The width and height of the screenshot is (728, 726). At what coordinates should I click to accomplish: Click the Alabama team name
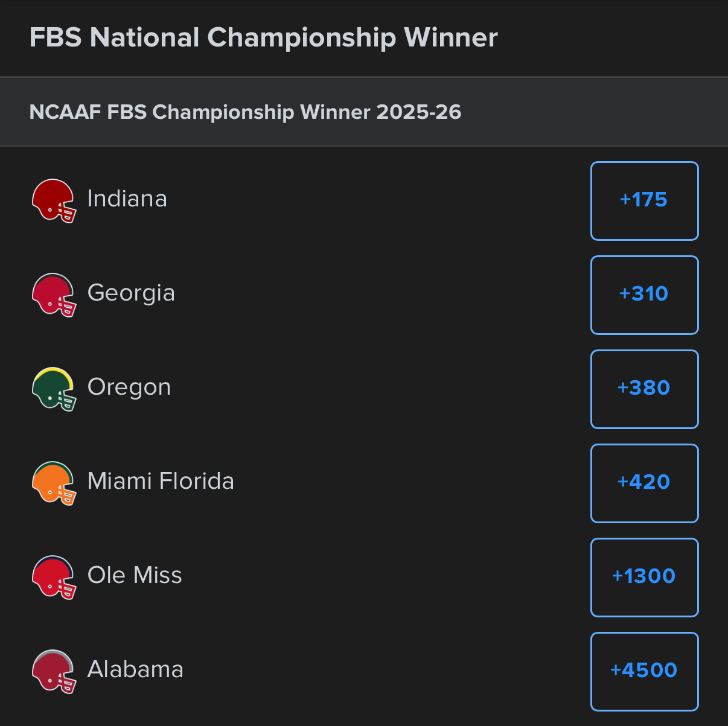point(135,670)
